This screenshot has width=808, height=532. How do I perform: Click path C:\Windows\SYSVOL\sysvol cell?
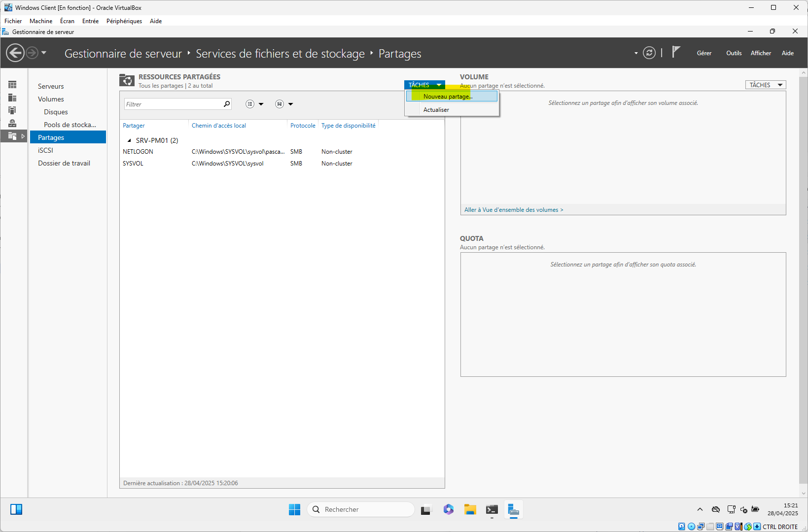pyautogui.click(x=228, y=164)
